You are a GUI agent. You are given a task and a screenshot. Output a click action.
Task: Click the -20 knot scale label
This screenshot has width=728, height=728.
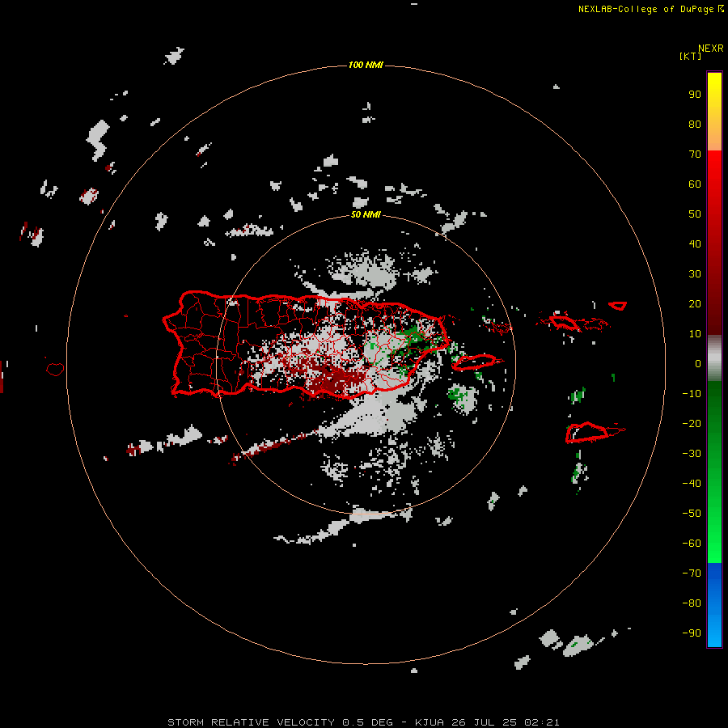(x=692, y=423)
